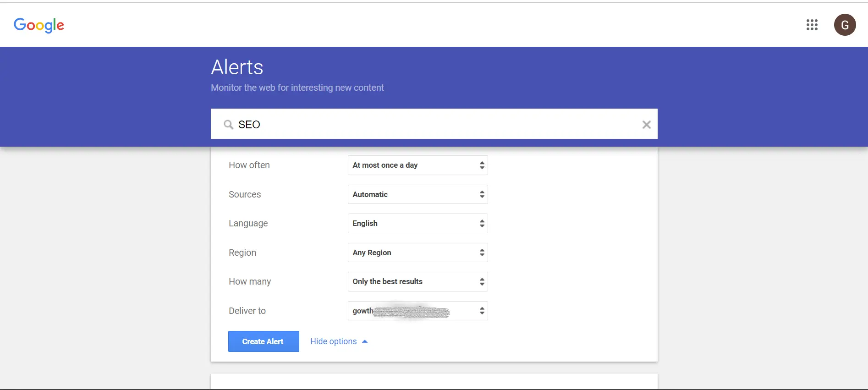Click the 'Monitor the web for interesting new content' text

[297, 88]
